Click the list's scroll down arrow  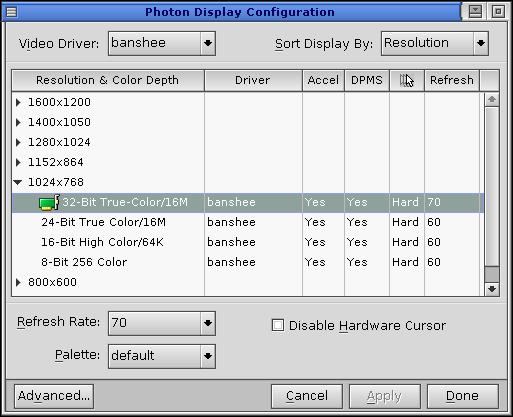[492, 289]
